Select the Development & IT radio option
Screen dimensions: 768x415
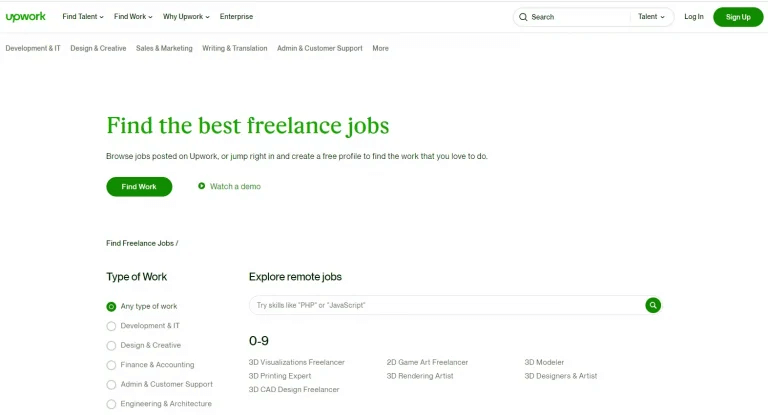click(x=111, y=326)
